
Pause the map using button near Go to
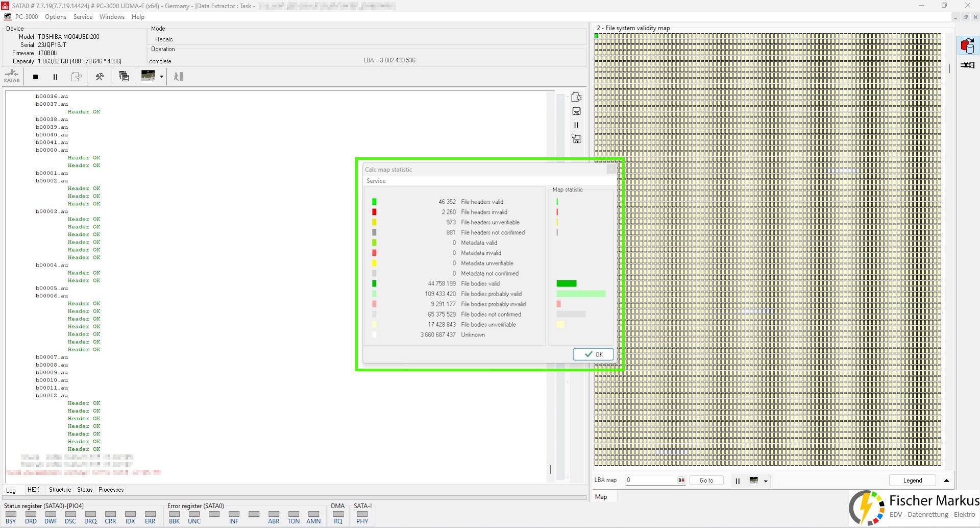click(737, 481)
